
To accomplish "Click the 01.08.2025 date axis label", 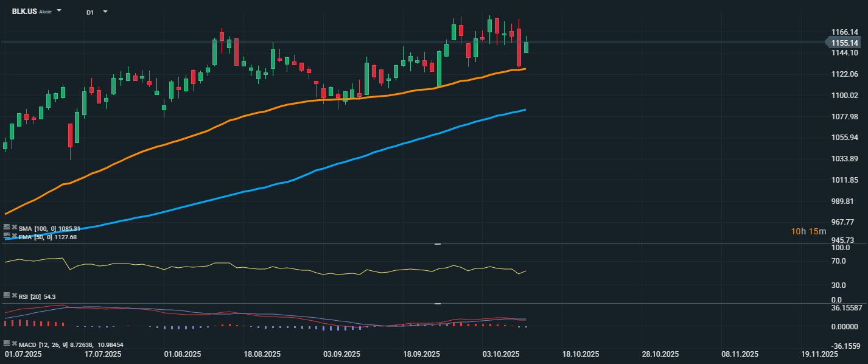I will coord(183,354).
